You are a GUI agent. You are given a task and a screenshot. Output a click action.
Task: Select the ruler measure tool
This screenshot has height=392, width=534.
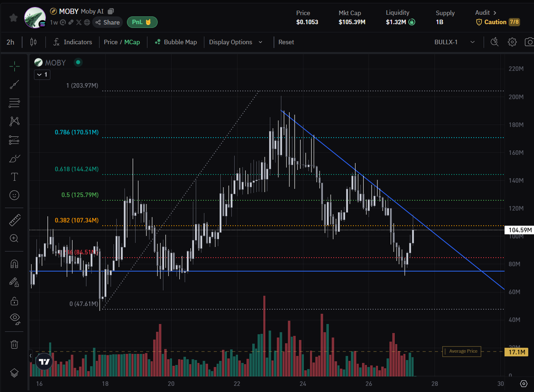pyautogui.click(x=14, y=220)
